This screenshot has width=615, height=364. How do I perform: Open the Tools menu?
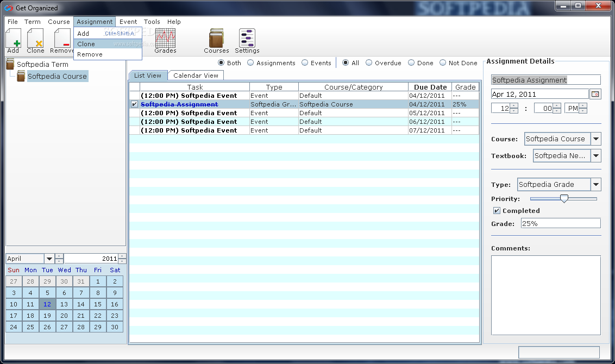coord(152,22)
